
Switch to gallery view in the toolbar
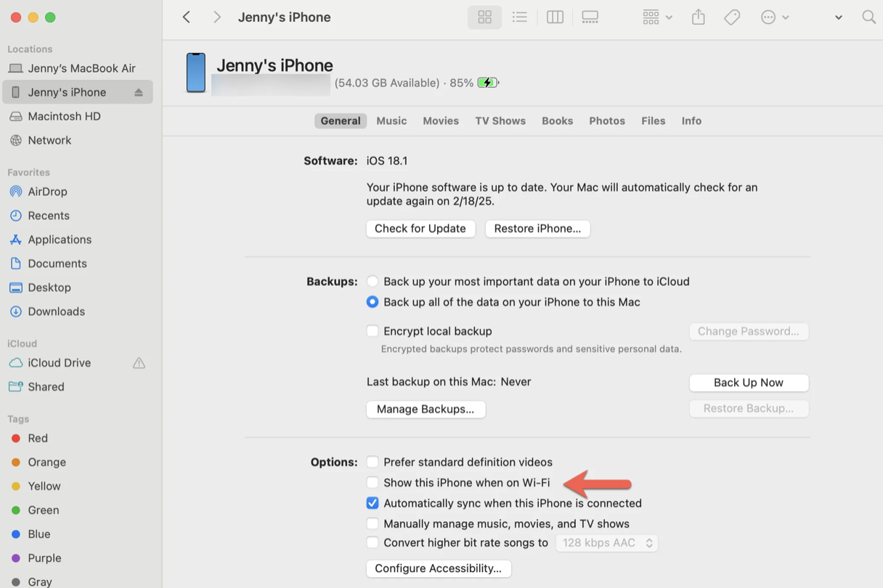click(x=590, y=17)
